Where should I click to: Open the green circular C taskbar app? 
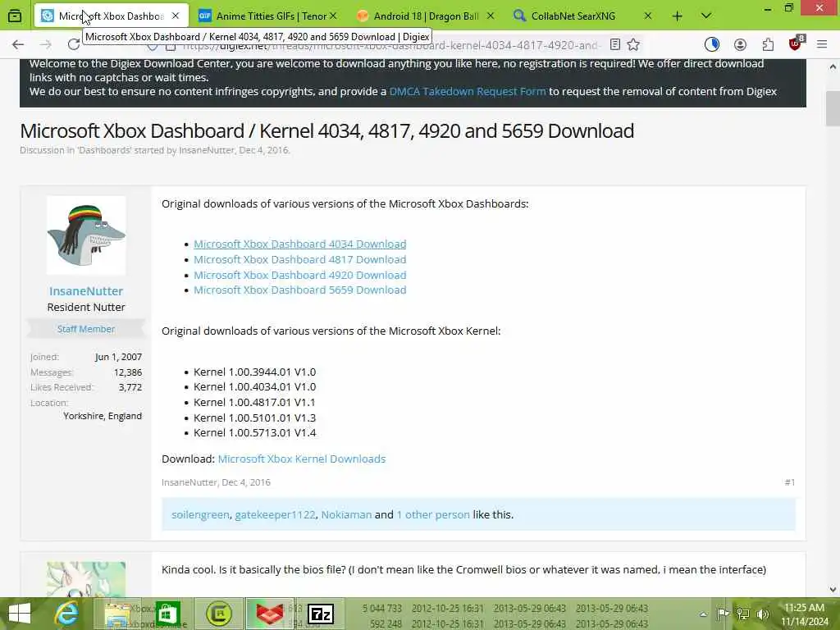pos(218,614)
